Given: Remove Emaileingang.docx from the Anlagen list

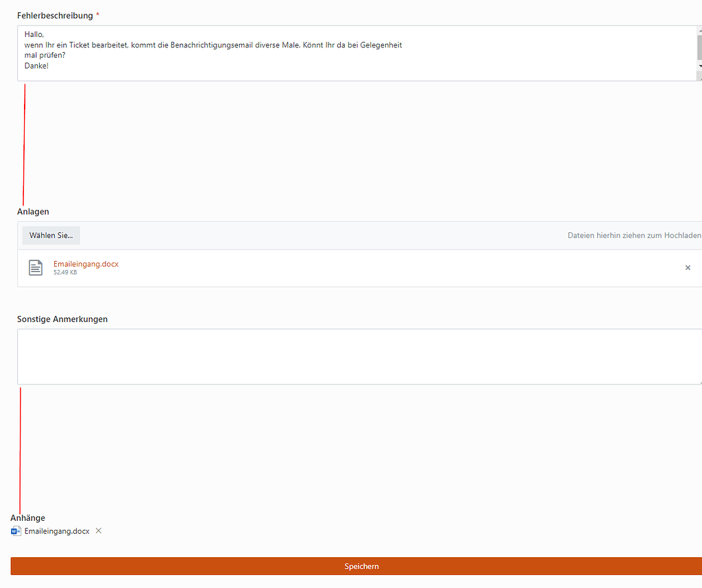Looking at the screenshot, I should pyautogui.click(x=688, y=268).
